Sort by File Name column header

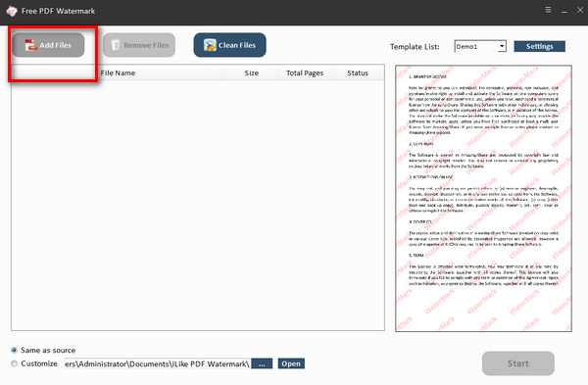tap(118, 72)
